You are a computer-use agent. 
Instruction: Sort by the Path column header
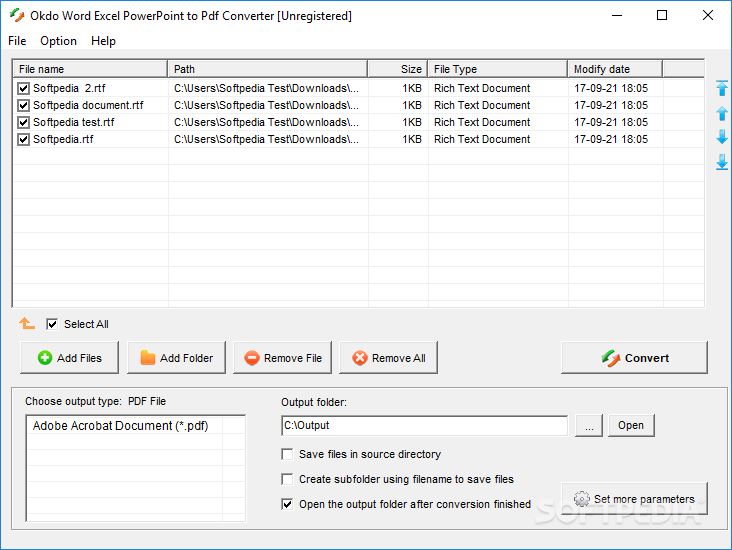pyautogui.click(x=268, y=69)
